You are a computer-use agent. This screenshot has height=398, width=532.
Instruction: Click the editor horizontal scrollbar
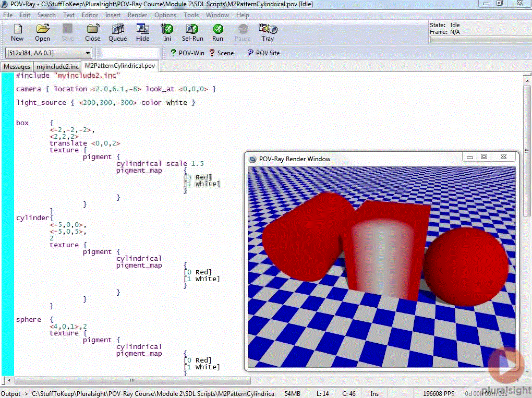(132, 380)
